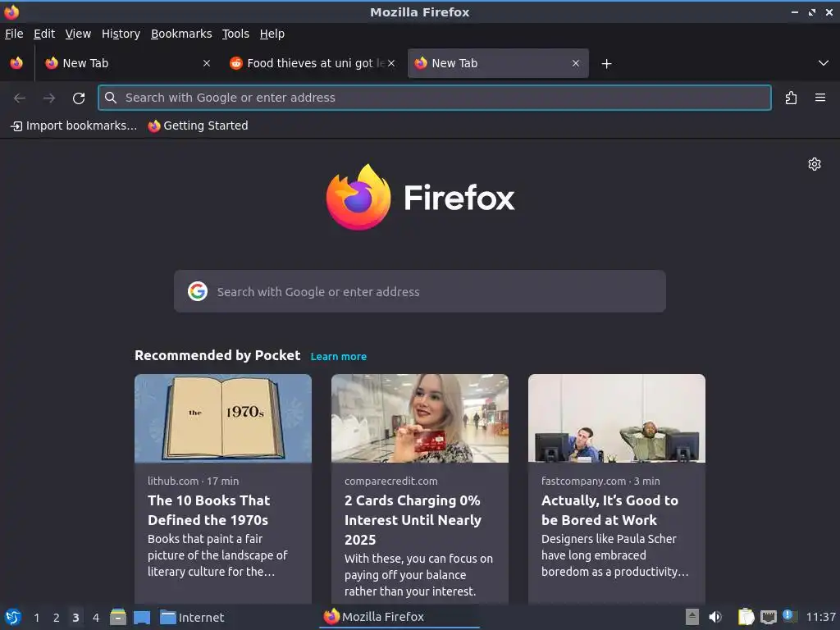
Task: Click the network monitor tray icon
Action: tap(768, 618)
